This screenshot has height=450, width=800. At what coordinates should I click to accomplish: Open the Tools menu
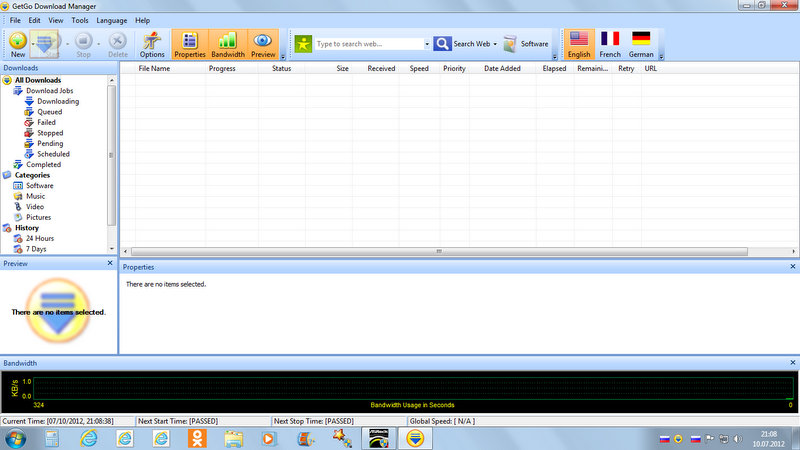80,20
